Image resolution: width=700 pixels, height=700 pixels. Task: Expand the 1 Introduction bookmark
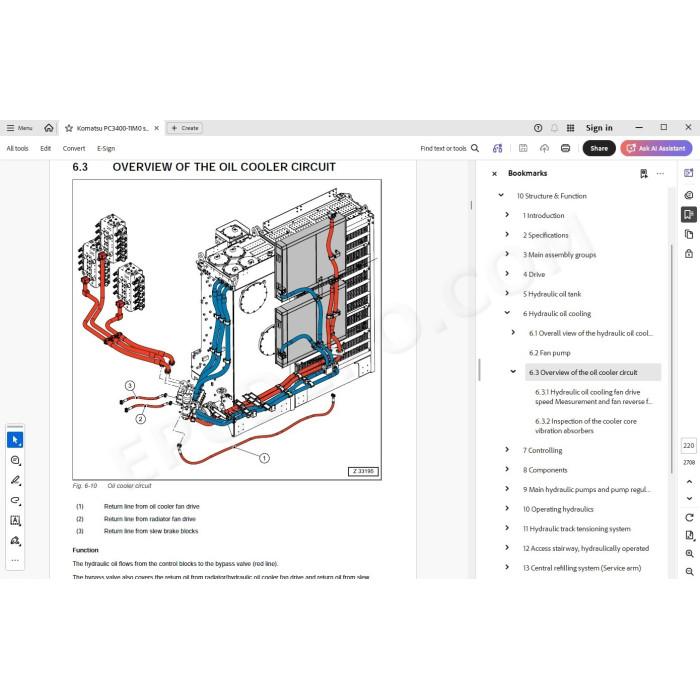tap(507, 215)
